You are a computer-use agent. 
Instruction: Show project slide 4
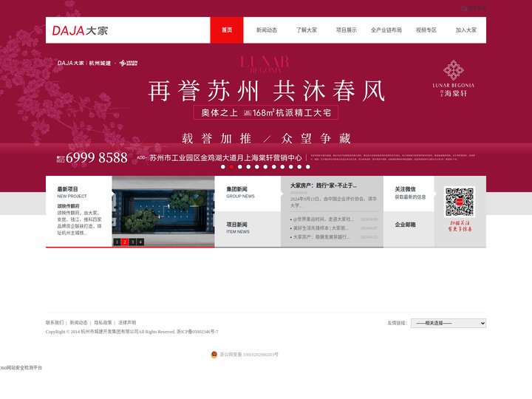tap(140, 242)
